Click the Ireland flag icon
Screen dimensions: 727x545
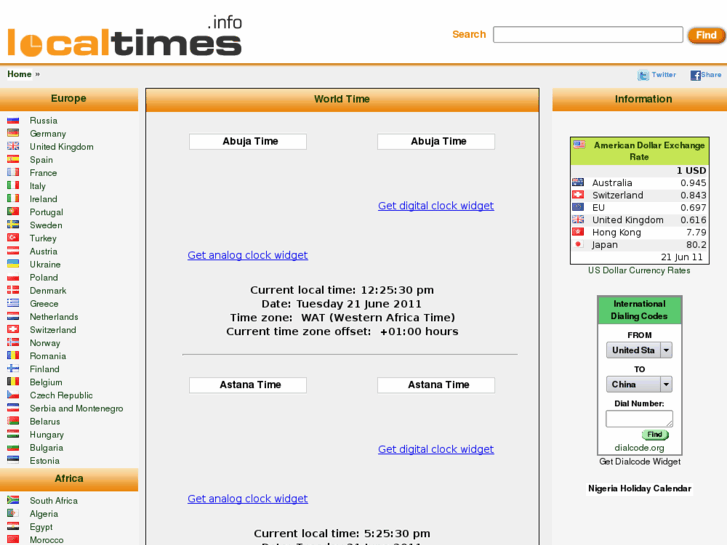coord(13,199)
